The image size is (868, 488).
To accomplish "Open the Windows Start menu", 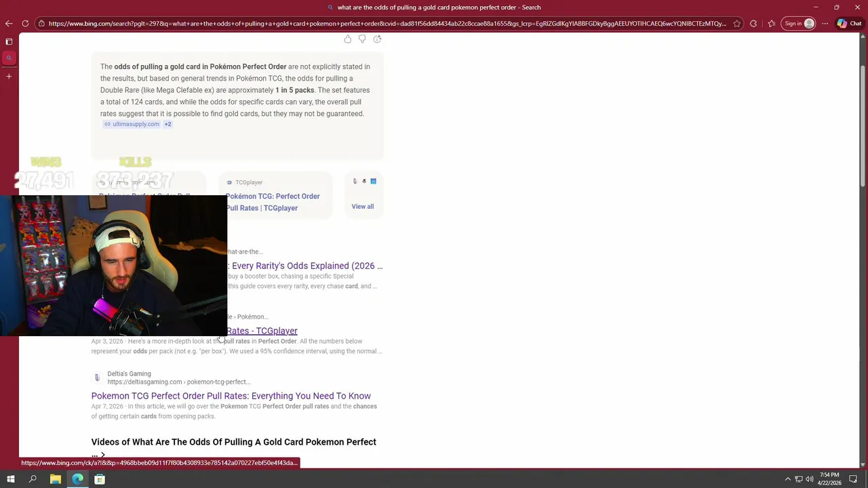I will coord(11,479).
